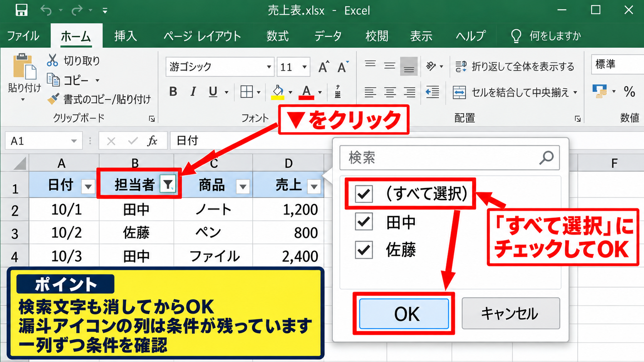
Task: Open クリップボード dialog launcher
Action: tap(152, 119)
